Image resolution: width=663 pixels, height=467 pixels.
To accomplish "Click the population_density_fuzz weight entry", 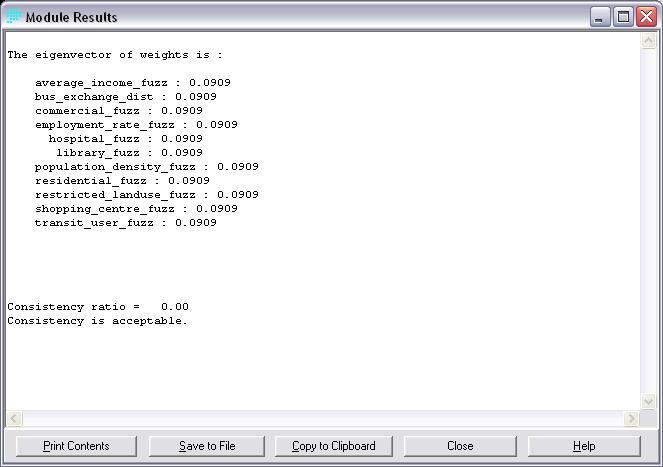I will 147,167.
